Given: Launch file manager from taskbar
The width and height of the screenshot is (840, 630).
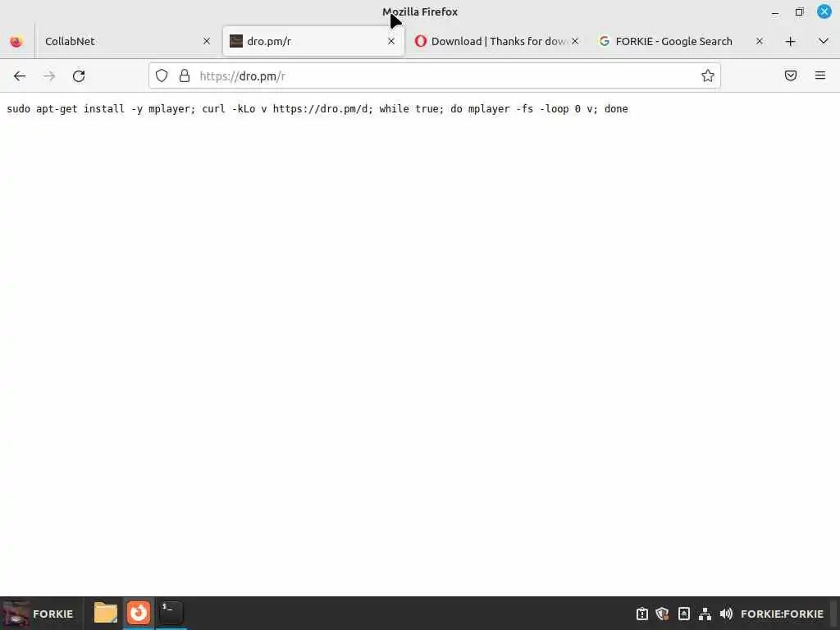Looking at the screenshot, I should click(106, 613).
